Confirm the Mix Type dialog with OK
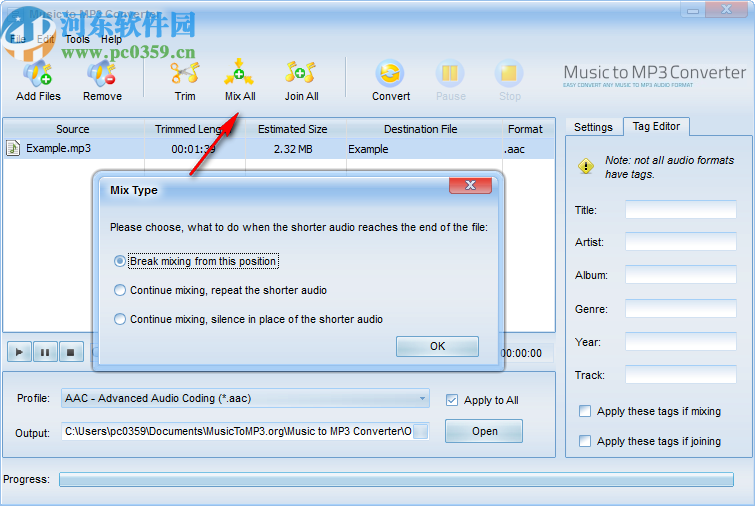 (437, 346)
